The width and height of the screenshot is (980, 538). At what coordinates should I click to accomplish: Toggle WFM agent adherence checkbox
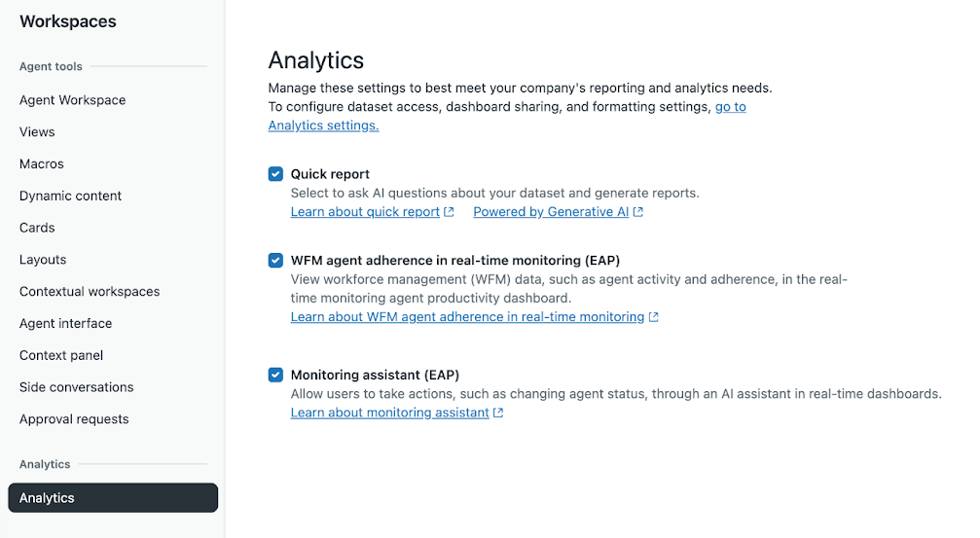pos(275,261)
